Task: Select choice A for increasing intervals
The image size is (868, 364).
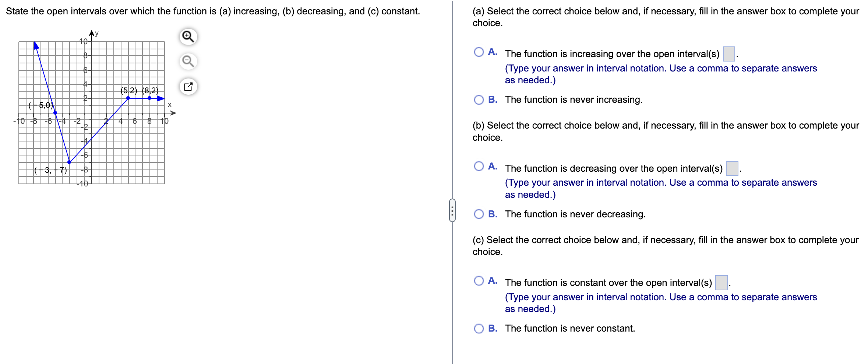Action: point(479,52)
